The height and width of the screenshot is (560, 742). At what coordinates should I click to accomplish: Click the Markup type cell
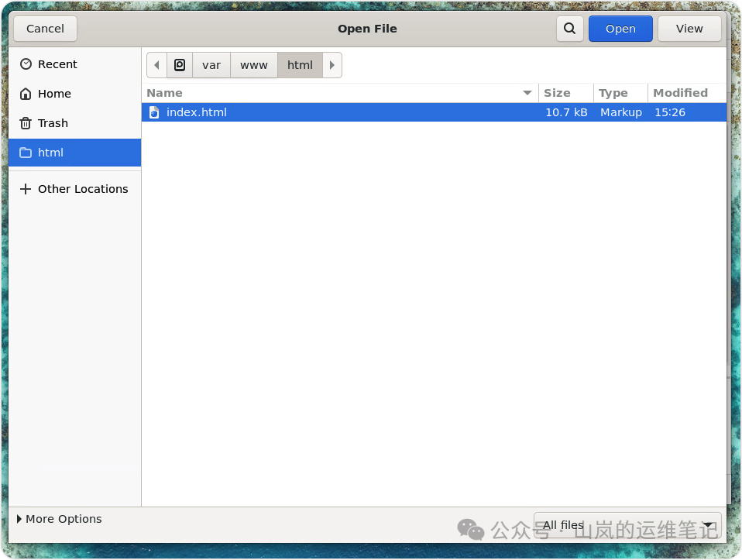tap(621, 112)
